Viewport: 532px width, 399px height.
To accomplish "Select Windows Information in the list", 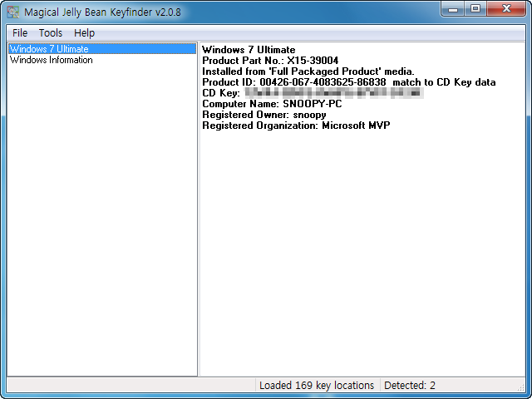I will [52, 60].
